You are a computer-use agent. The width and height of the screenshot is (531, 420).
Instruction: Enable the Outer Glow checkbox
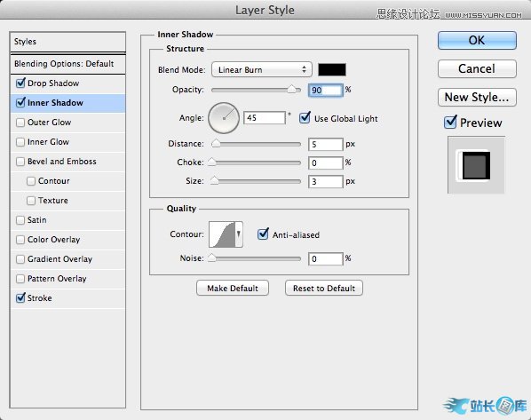(x=20, y=123)
